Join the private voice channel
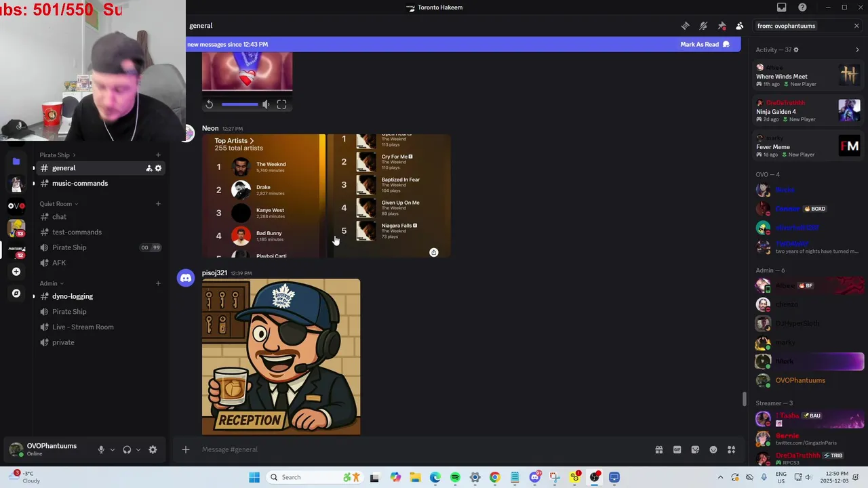The height and width of the screenshot is (488, 868). [100, 342]
